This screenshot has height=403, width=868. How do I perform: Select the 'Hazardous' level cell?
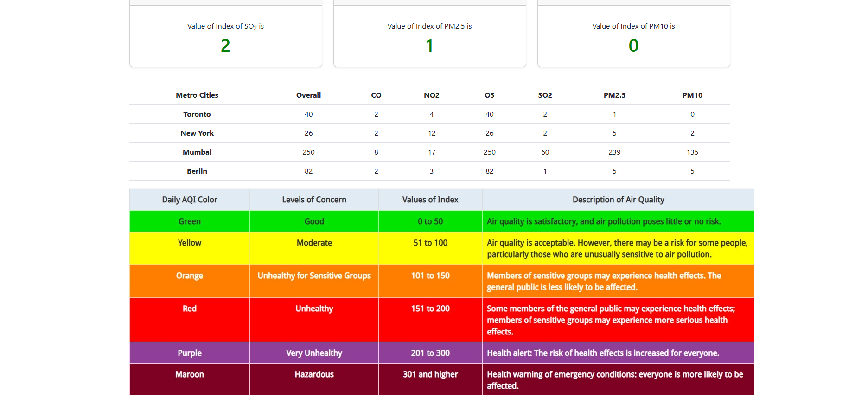314,379
